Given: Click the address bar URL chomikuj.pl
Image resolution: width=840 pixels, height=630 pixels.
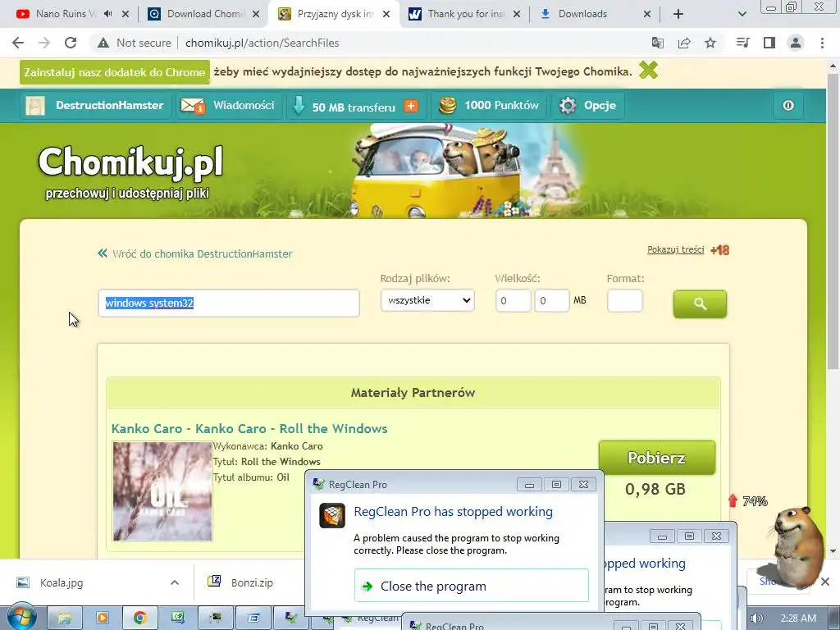Looking at the screenshot, I should 262,43.
